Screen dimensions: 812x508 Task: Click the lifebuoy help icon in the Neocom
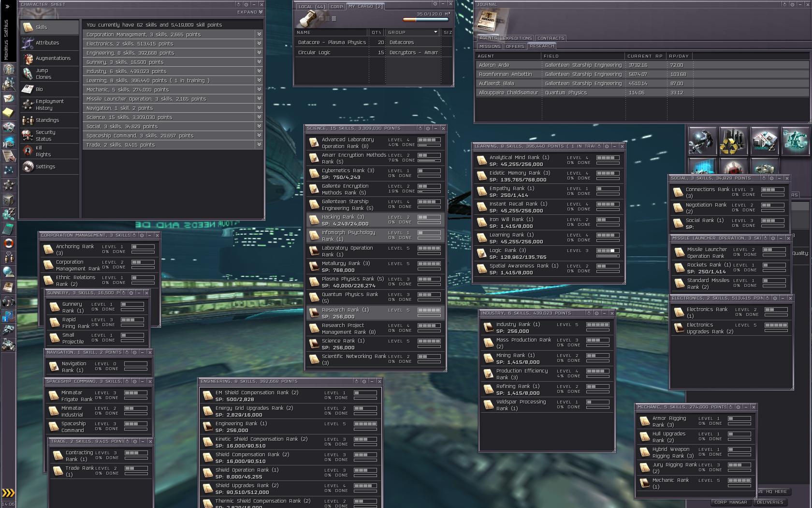tap(9, 243)
